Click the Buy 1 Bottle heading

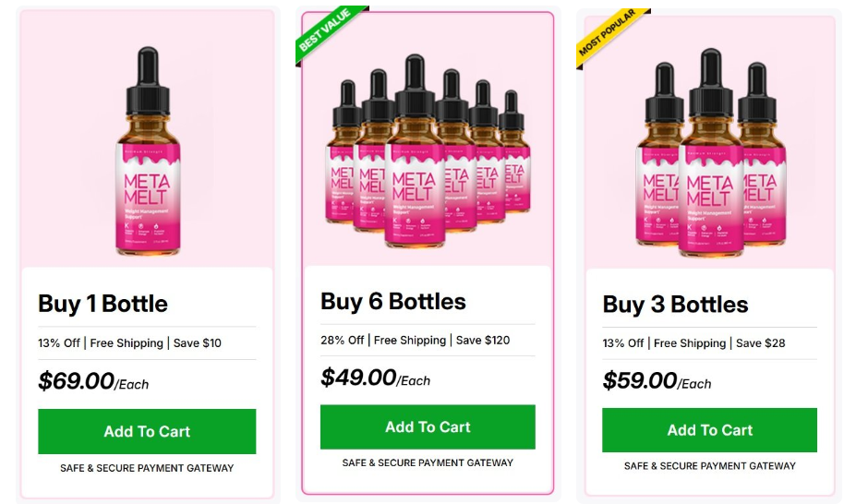tap(102, 304)
